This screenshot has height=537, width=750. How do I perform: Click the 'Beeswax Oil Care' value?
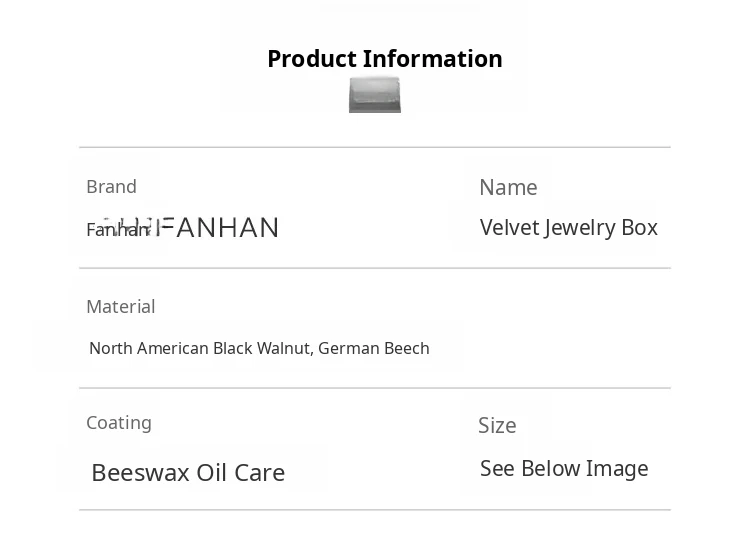[x=188, y=473]
